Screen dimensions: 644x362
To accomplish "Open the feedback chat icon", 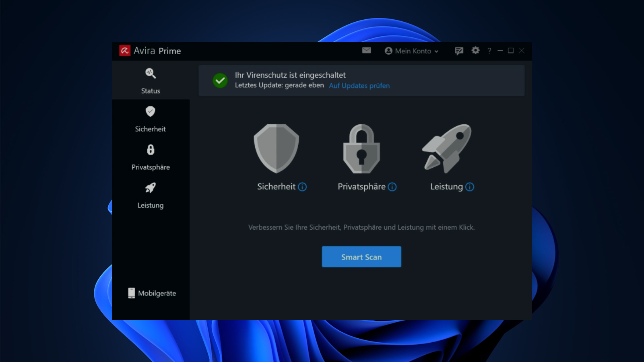I will click(x=459, y=51).
